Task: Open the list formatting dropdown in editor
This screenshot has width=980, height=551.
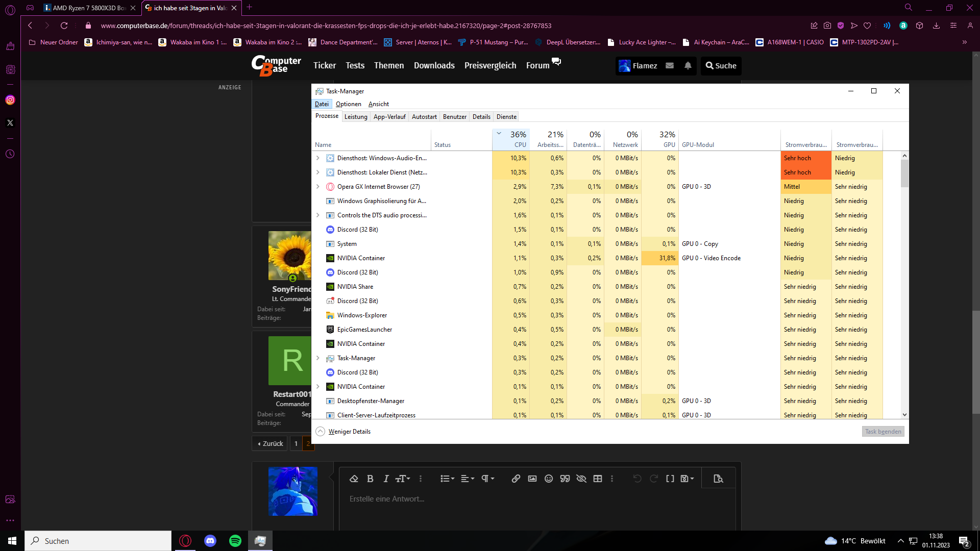Action: [447, 479]
